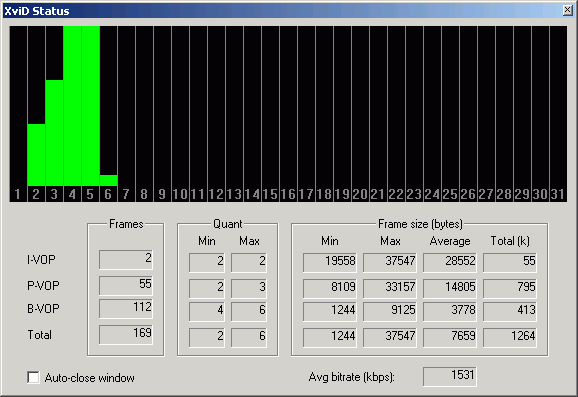Close the XviD Status window
578x397 pixels.
tap(568, 10)
